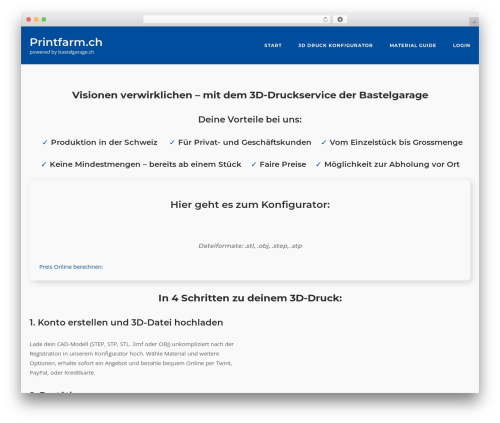500x423 pixels.
Task: Click the red window close dot
Action: [x=29, y=20]
